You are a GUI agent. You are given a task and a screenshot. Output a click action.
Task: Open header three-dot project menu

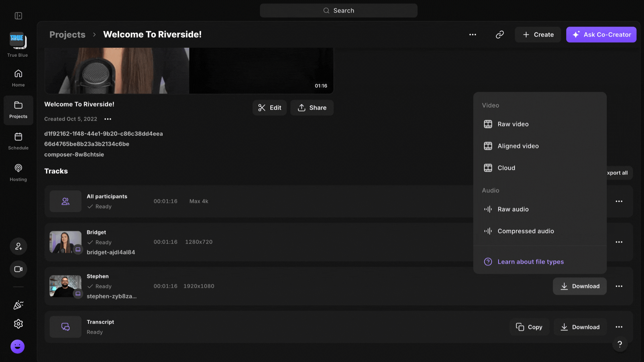point(473,35)
